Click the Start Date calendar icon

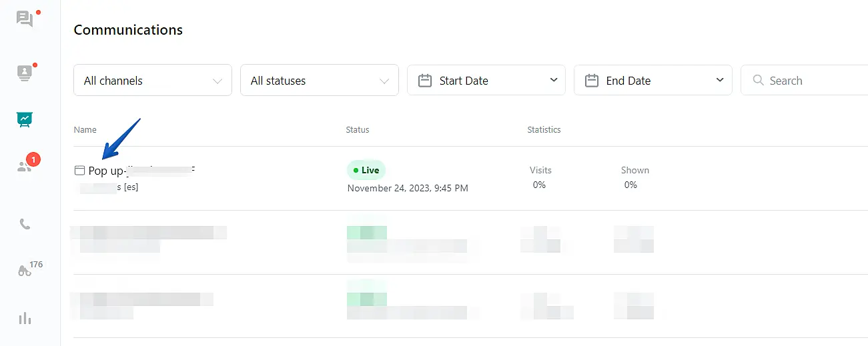(x=424, y=81)
